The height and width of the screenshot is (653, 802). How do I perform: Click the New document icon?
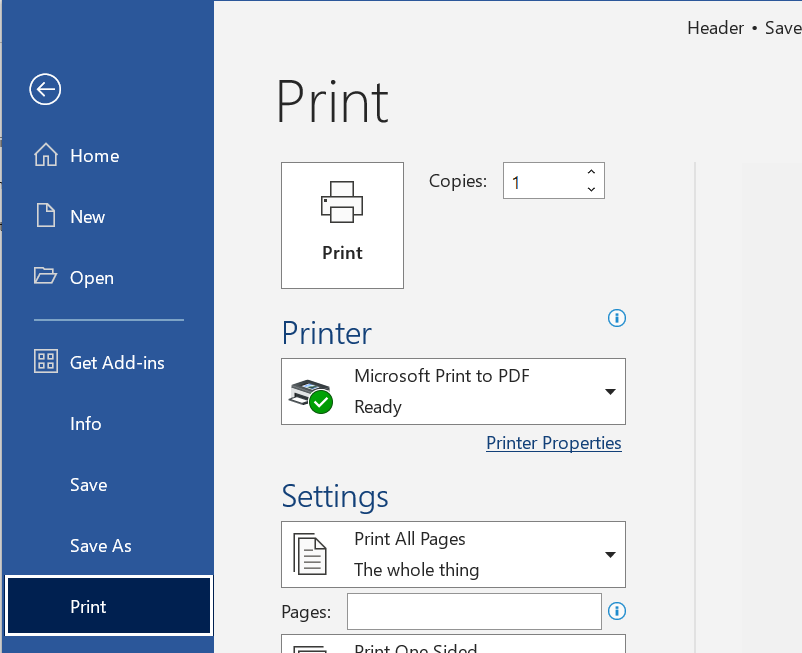coord(43,216)
